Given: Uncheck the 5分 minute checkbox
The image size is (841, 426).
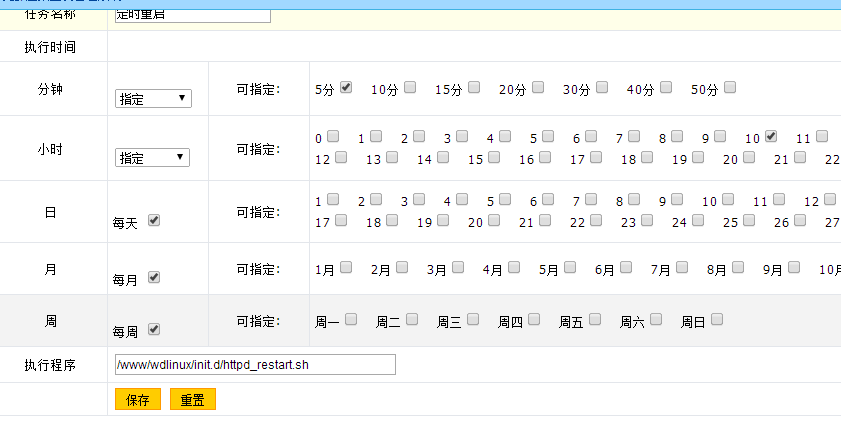Looking at the screenshot, I should (346, 87).
